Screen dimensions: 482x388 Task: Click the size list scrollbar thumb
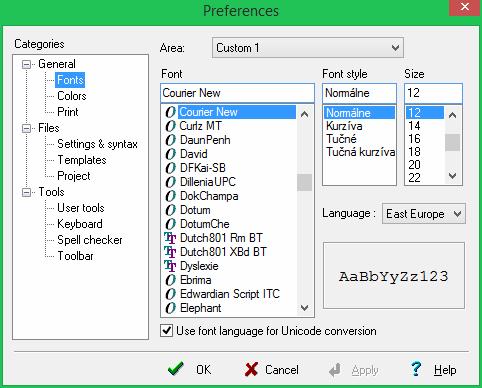pyautogui.click(x=452, y=142)
